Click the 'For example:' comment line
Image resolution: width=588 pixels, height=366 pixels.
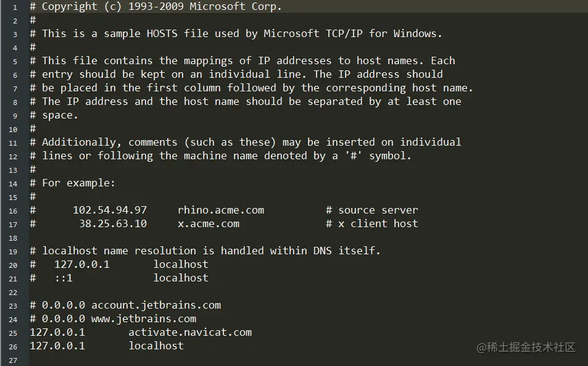pos(78,183)
